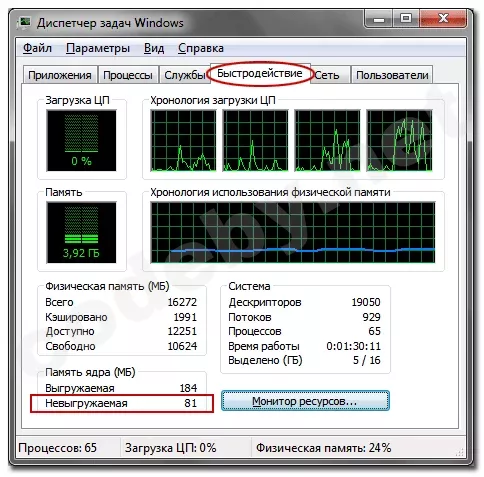Click the first CPU core history graph
This screenshot has width=484, height=477.
183,140
